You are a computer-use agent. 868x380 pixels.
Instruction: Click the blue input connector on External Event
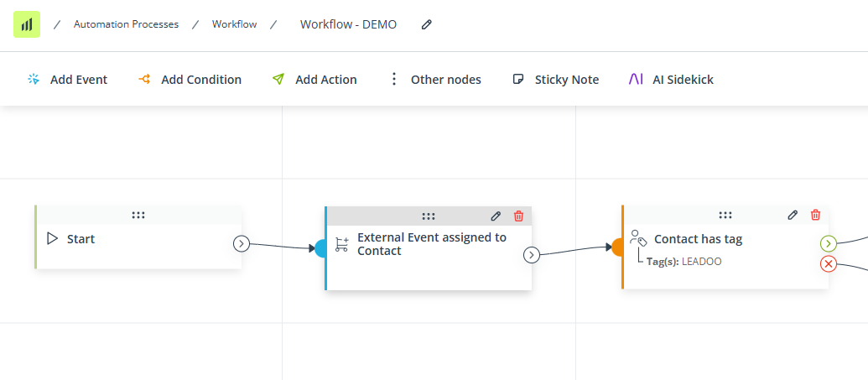click(320, 248)
